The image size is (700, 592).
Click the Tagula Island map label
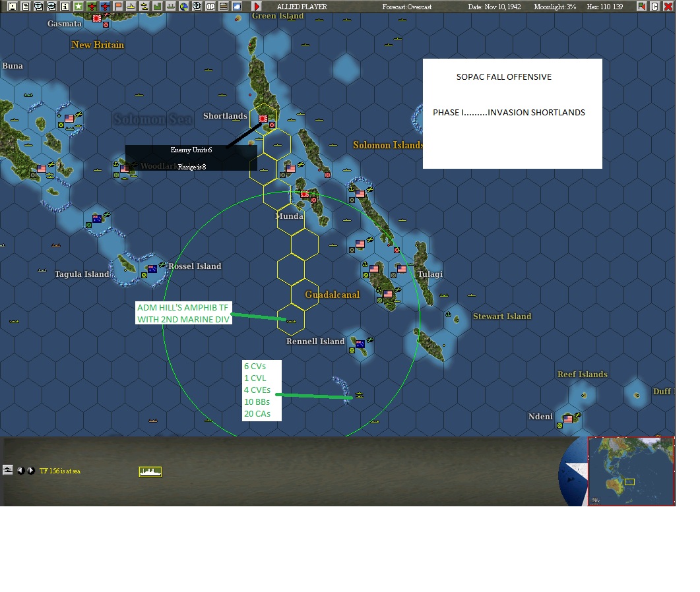pos(82,274)
